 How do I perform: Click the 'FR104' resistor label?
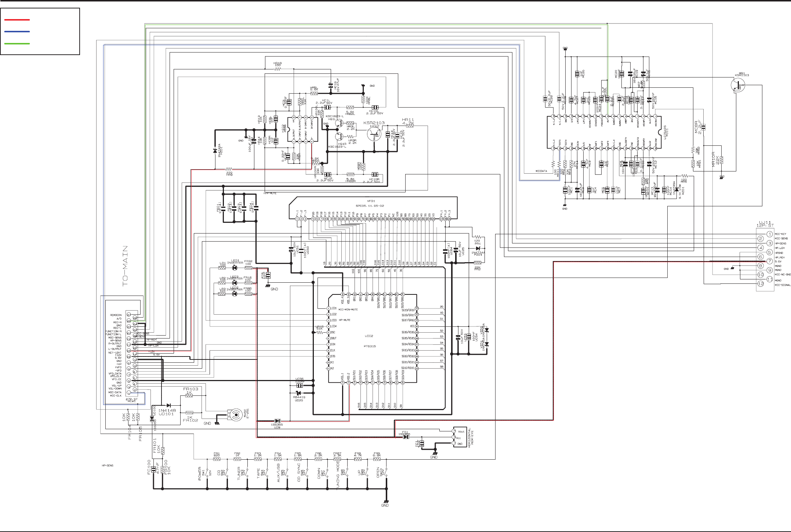pos(130,432)
